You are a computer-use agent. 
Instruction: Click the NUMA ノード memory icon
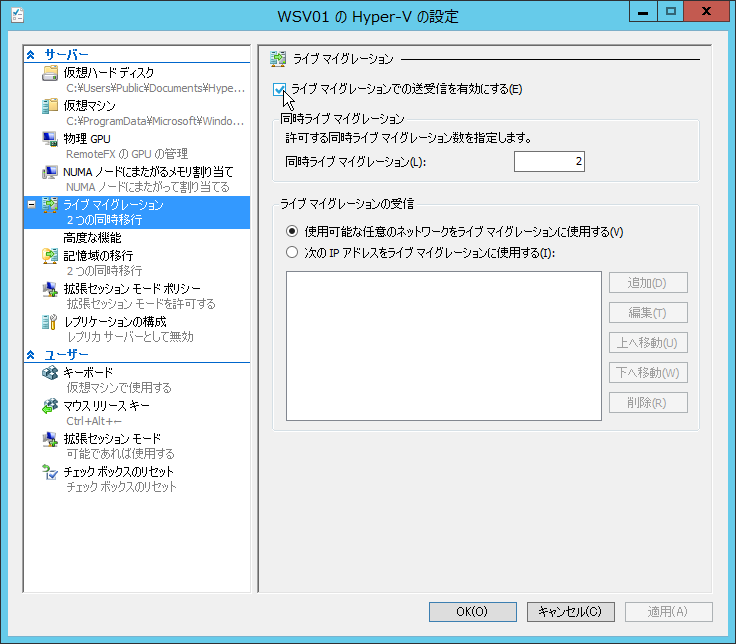(50, 172)
